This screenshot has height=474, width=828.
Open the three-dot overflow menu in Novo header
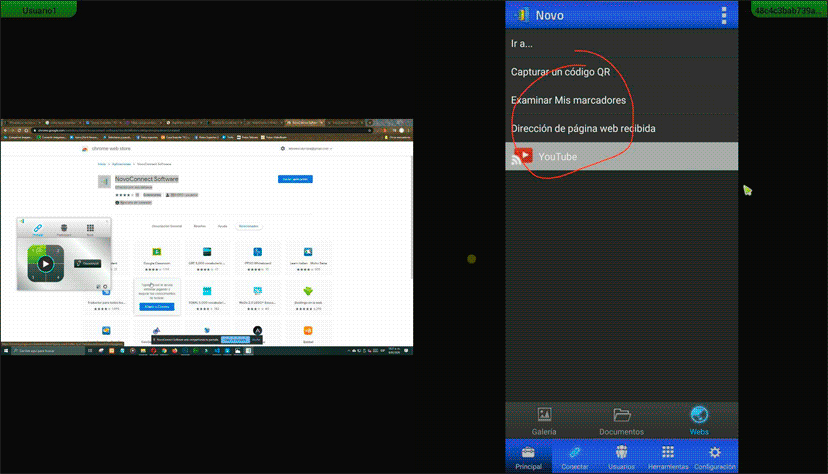pyautogui.click(x=724, y=15)
